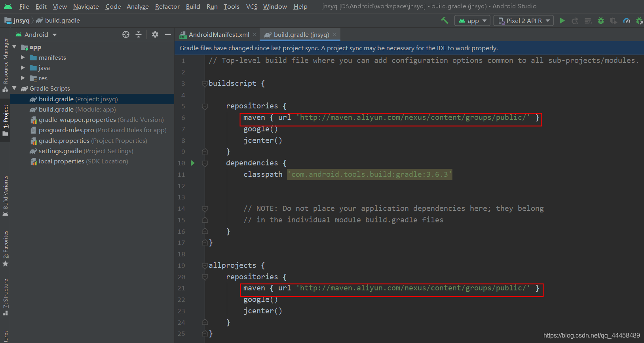Click Attach Debugger to Android Process icon
This screenshot has width=644, height=343.
(x=639, y=21)
